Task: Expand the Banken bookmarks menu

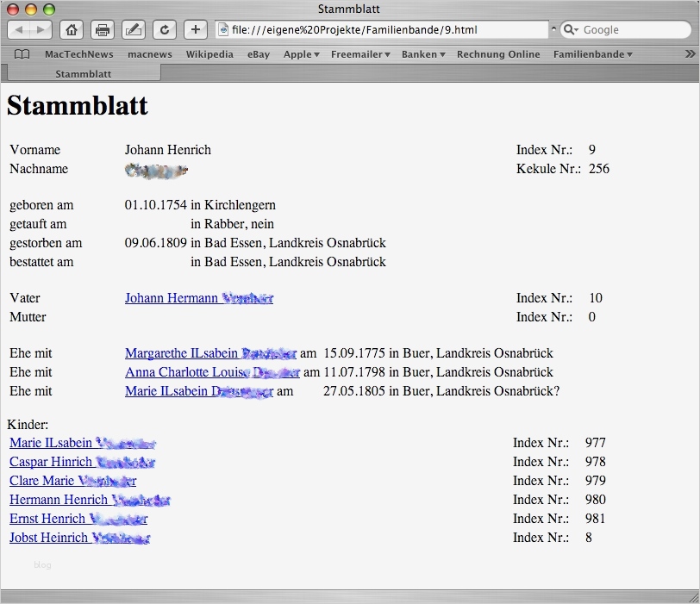Action: (x=423, y=54)
